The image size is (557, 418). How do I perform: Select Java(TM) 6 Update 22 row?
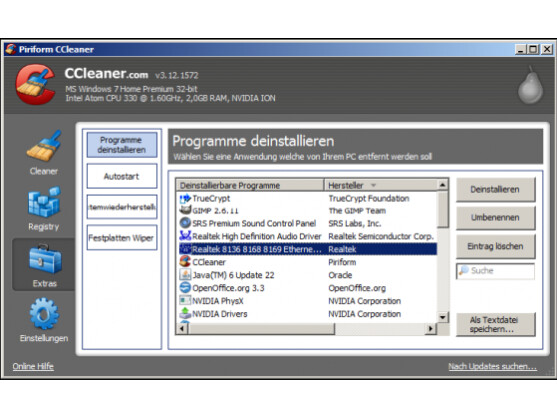pos(308,275)
